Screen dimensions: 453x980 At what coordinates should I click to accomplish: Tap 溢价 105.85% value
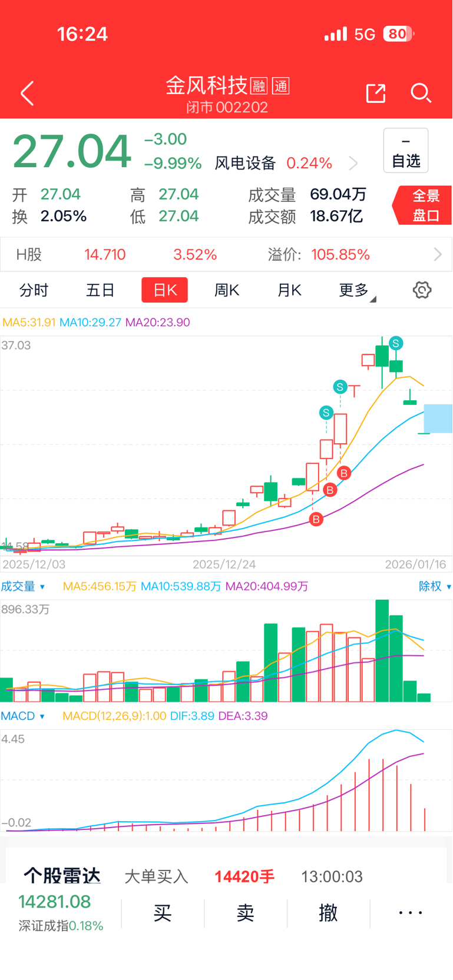tap(340, 254)
